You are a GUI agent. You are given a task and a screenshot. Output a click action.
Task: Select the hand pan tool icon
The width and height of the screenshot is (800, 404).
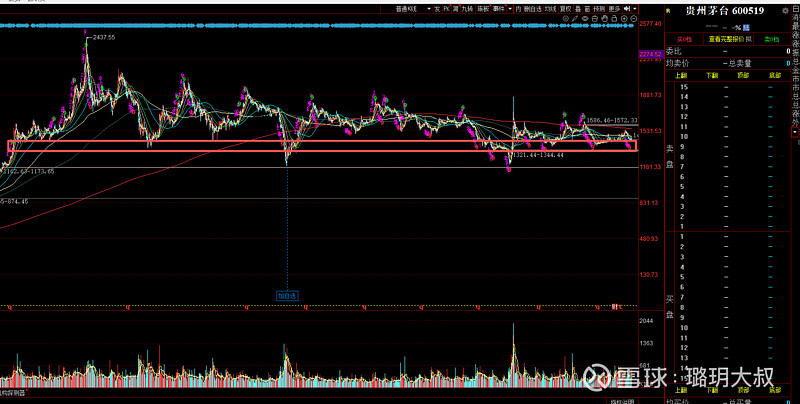coord(604,19)
